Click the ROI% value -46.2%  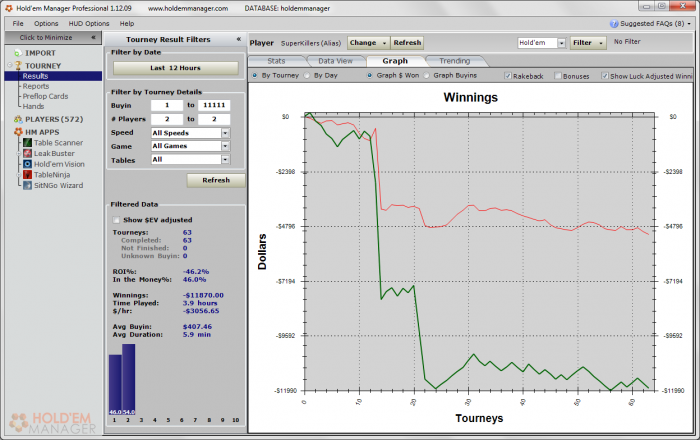[196, 272]
